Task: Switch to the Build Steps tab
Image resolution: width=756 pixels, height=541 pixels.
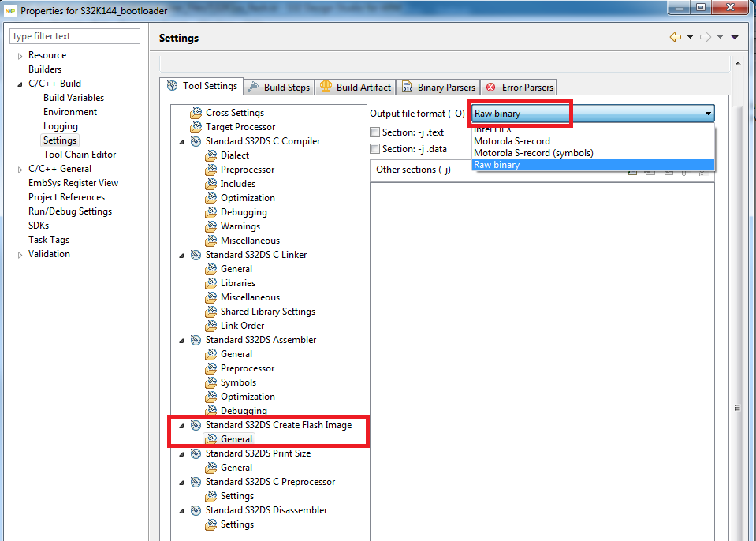Action: point(279,88)
